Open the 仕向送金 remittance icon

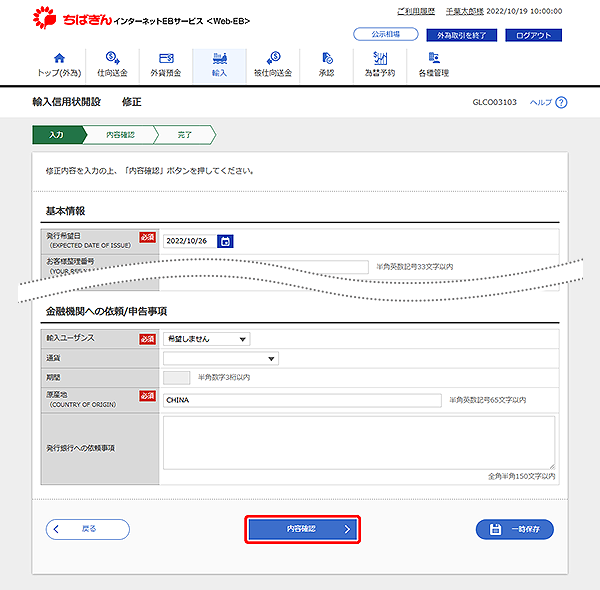(112, 58)
